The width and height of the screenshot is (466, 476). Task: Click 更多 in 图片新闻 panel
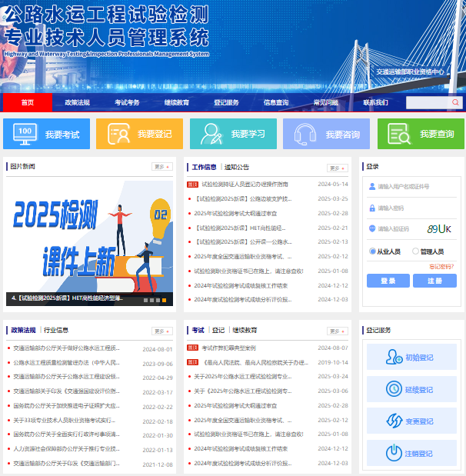click(x=162, y=167)
